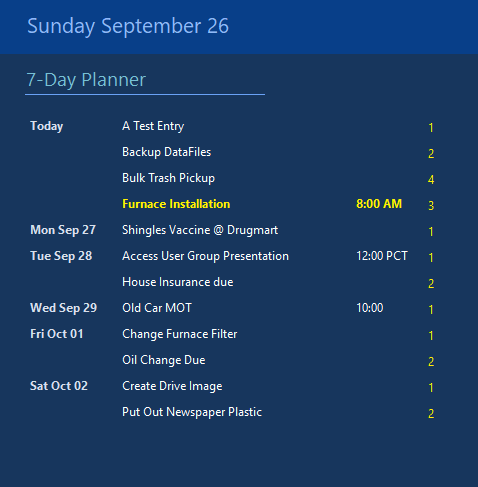This screenshot has height=487, width=478.
Task: Select the Backup DataFiles entry
Action: point(167,152)
